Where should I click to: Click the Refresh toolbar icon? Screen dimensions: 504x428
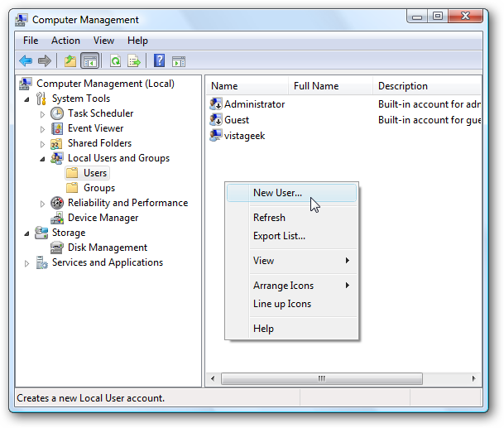coord(115,60)
